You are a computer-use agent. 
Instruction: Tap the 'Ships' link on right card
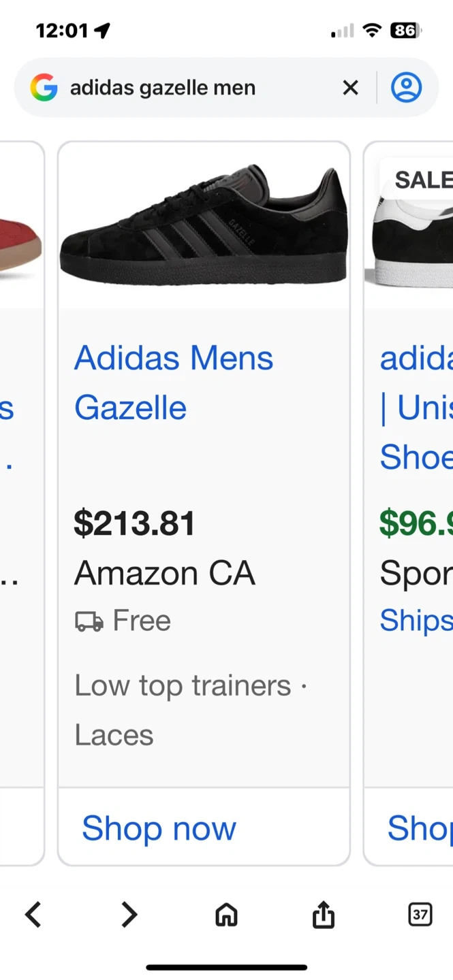tap(416, 620)
